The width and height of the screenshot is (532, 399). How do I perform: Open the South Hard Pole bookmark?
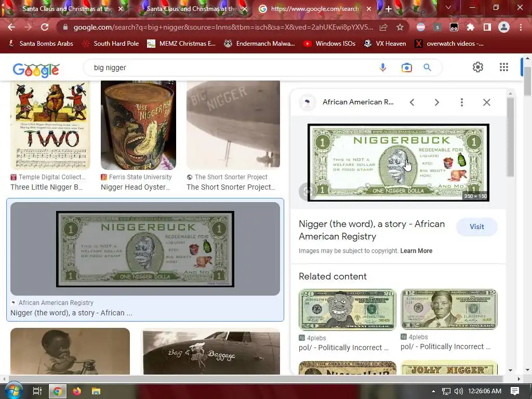tap(111, 44)
